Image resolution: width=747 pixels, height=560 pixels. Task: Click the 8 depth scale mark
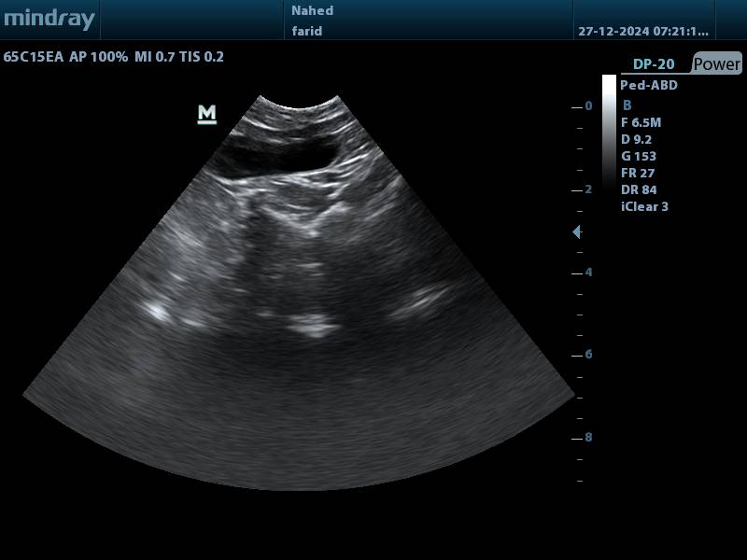[x=588, y=437]
